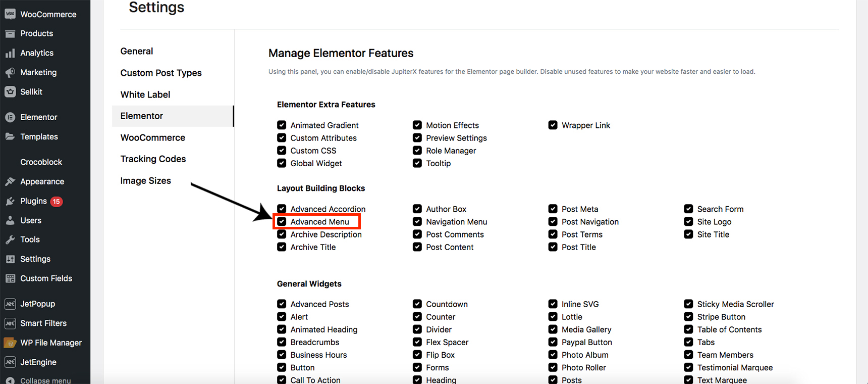The height and width of the screenshot is (384, 868).
Task: Click the Settings sliders icon in sidebar
Action: [10, 259]
